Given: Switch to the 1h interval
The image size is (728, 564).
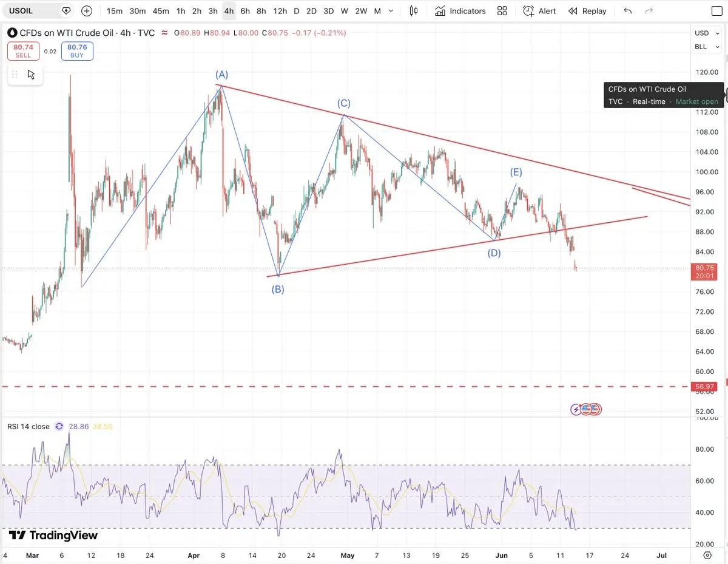Looking at the screenshot, I should pos(181,11).
